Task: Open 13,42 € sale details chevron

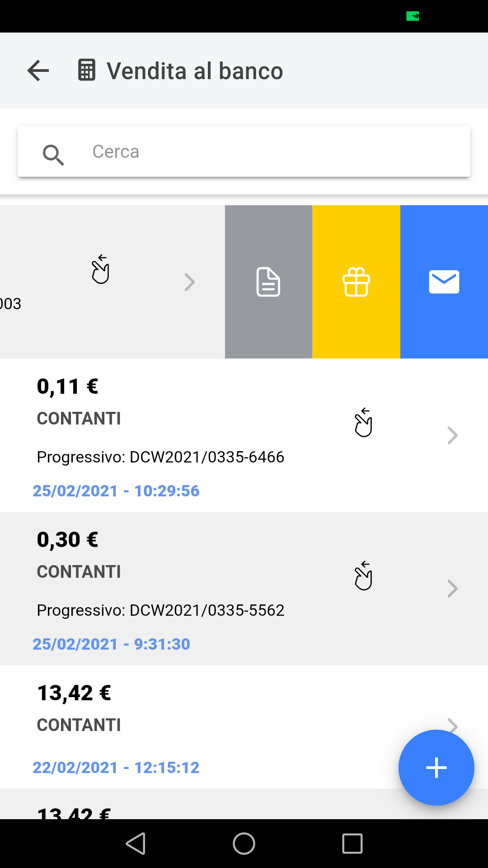Action: [x=452, y=724]
